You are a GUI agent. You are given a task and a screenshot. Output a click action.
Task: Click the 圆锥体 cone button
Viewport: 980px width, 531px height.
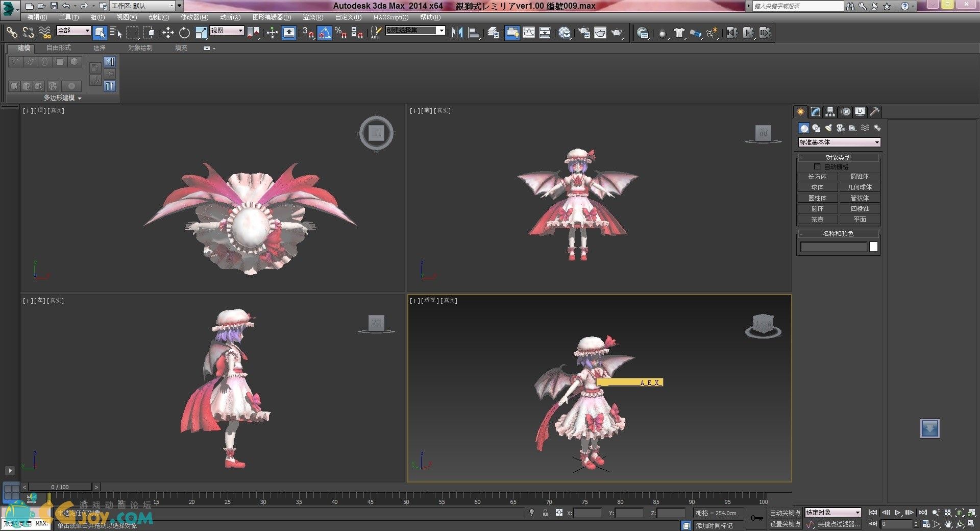pyautogui.click(x=860, y=177)
